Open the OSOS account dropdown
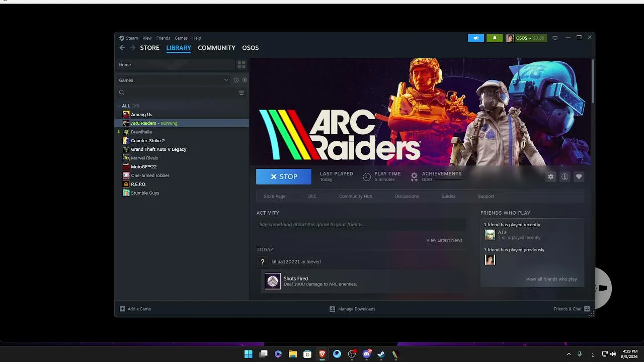The image size is (644, 362). 526,38
